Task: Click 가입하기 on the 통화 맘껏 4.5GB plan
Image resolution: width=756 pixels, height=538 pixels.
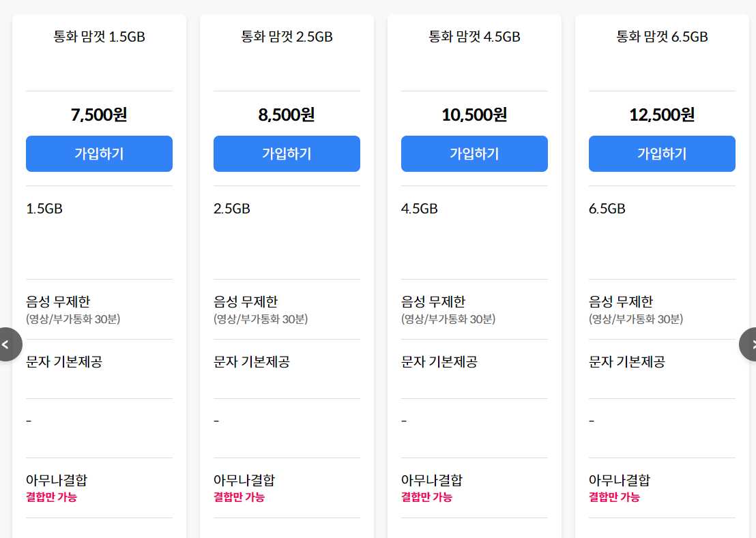Action: point(474,153)
